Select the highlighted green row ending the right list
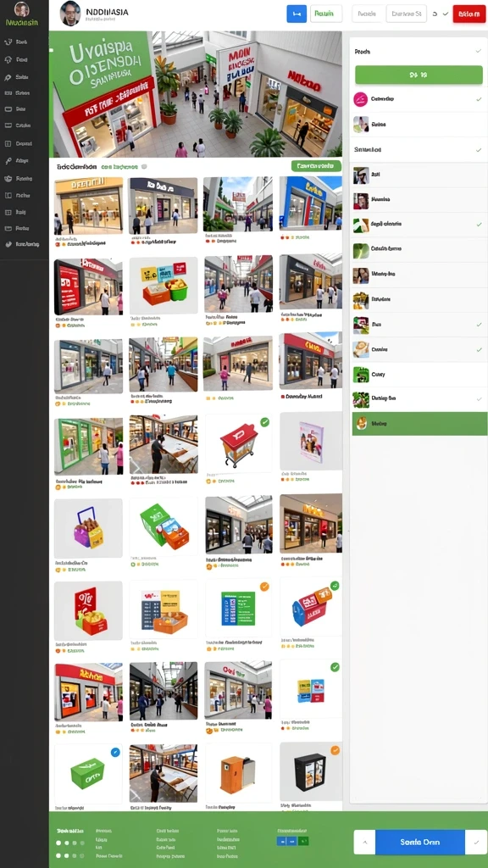This screenshot has width=488, height=868. pos(419,424)
